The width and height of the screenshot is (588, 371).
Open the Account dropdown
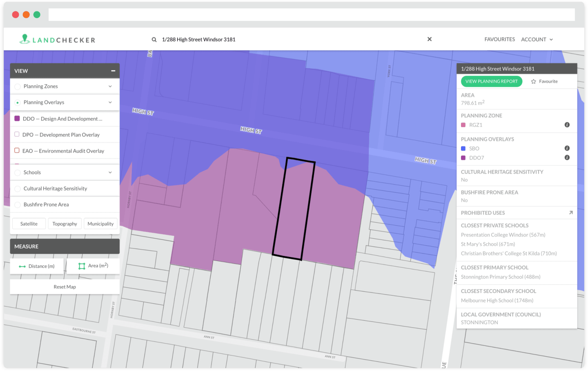[x=537, y=39]
